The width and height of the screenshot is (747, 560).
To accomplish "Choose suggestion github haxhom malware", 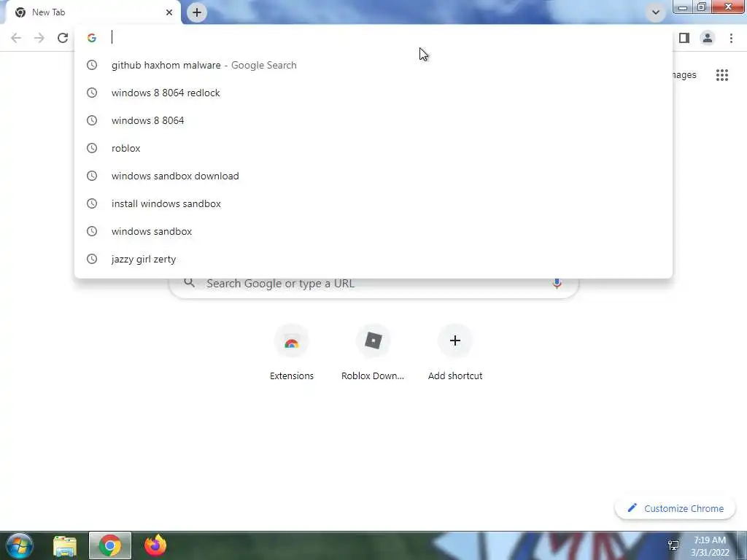I will (373, 65).
